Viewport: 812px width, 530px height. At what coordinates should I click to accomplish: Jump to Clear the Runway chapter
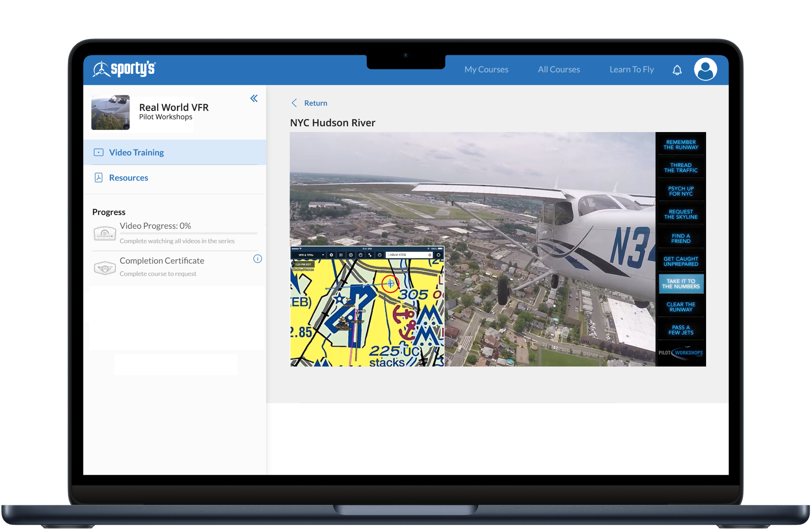[680, 307]
